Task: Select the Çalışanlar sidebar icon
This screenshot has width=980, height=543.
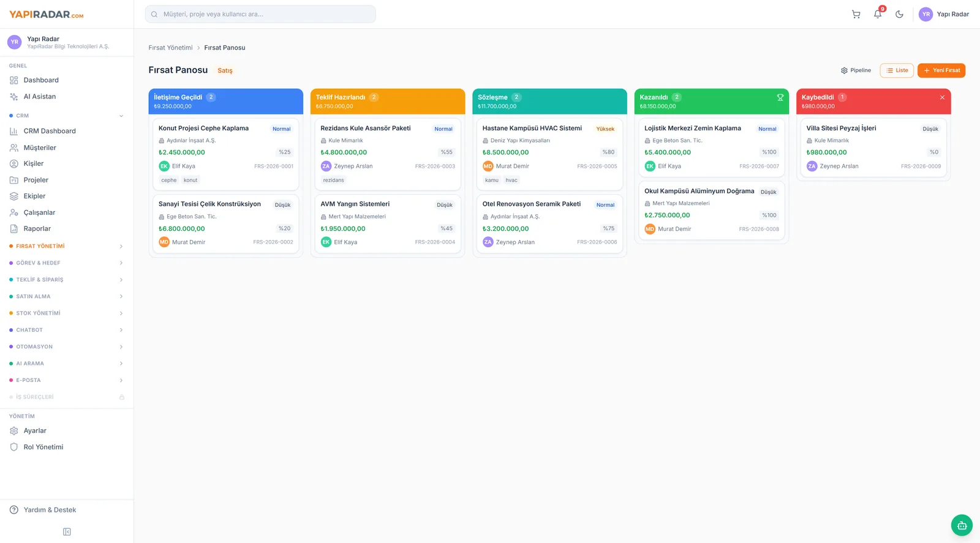Action: click(x=14, y=212)
